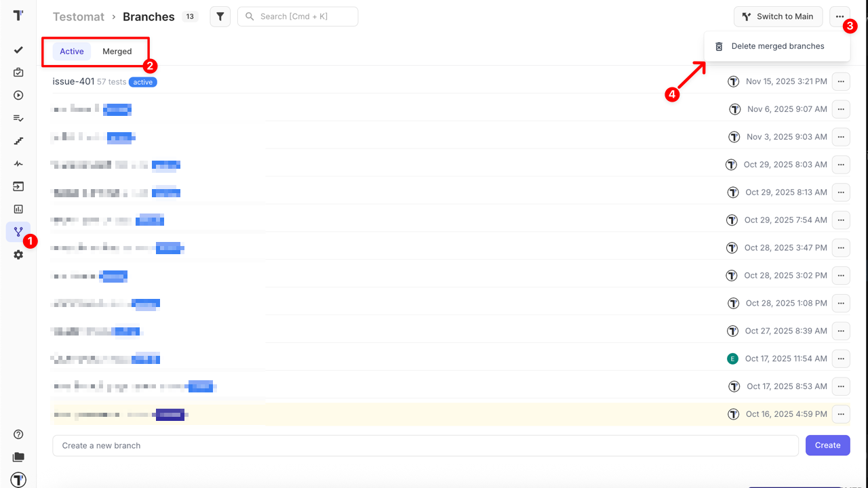The height and width of the screenshot is (488, 868).
Task: Open the projects folder icon in sidebar
Action: (x=18, y=457)
